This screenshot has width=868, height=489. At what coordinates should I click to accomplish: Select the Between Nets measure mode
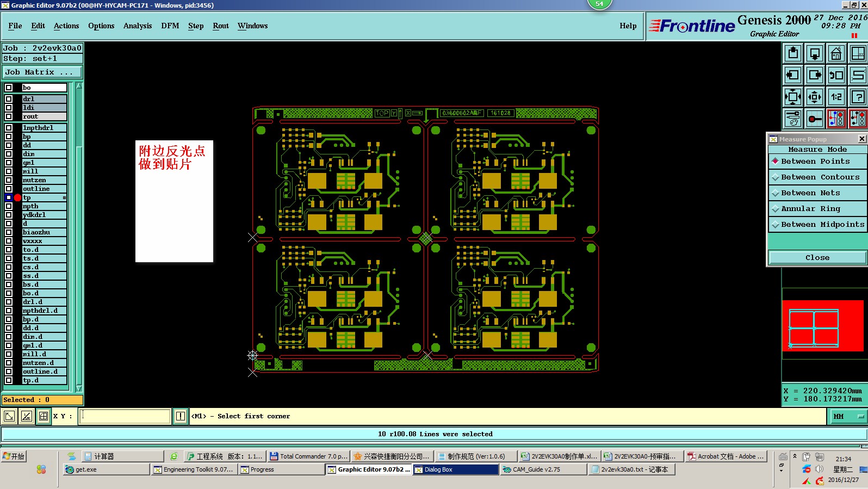[817, 193]
